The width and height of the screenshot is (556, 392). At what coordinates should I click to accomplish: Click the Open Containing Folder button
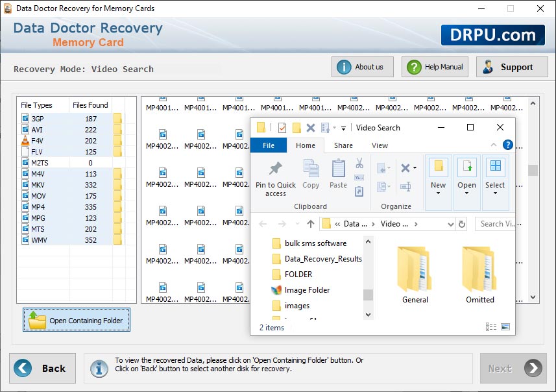pos(77,320)
